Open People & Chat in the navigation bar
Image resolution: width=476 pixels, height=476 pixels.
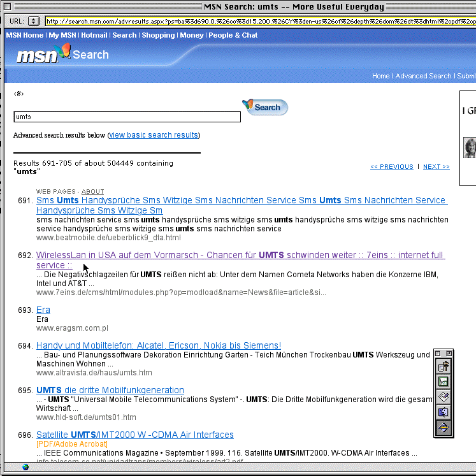tap(233, 35)
